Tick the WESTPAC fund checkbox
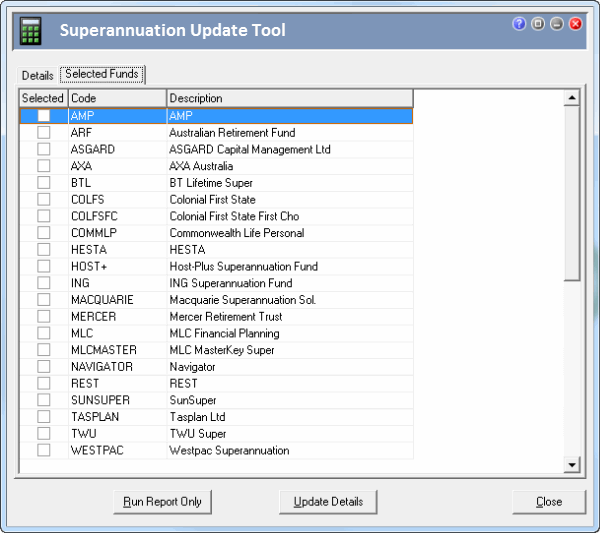This screenshot has width=600, height=533. (44, 450)
